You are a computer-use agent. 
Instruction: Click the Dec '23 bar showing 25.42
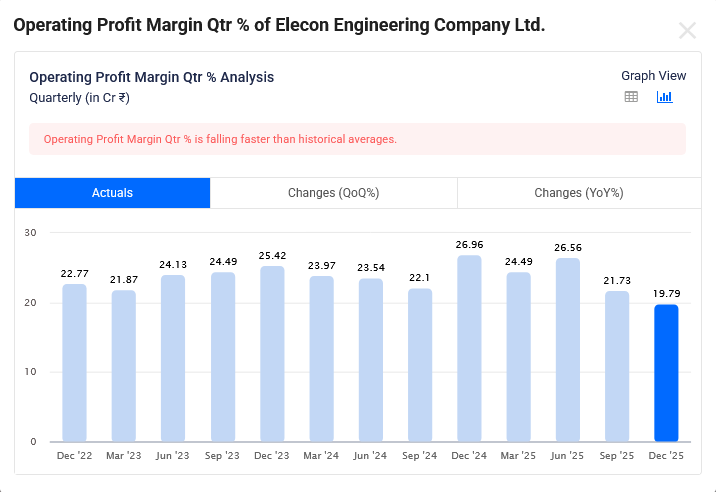point(272,353)
